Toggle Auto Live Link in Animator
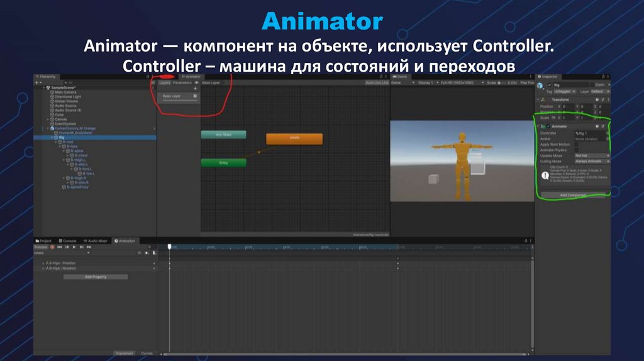 pyautogui.click(x=377, y=82)
